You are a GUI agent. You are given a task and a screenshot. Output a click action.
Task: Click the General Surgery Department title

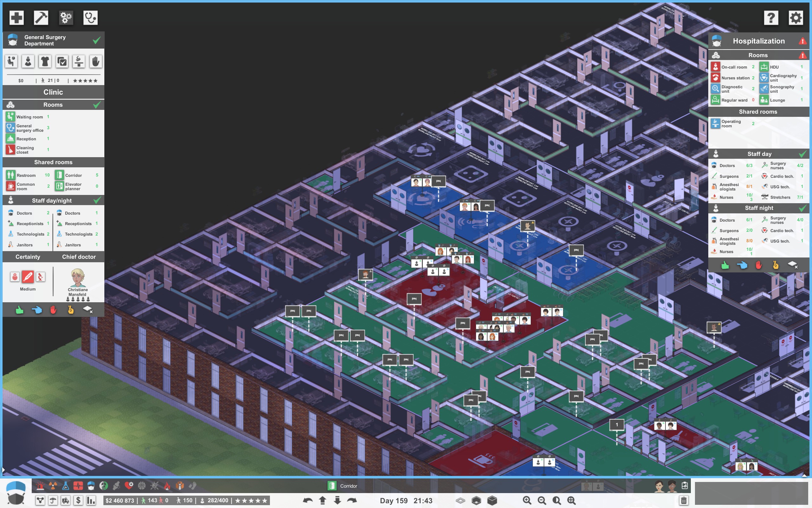point(45,40)
